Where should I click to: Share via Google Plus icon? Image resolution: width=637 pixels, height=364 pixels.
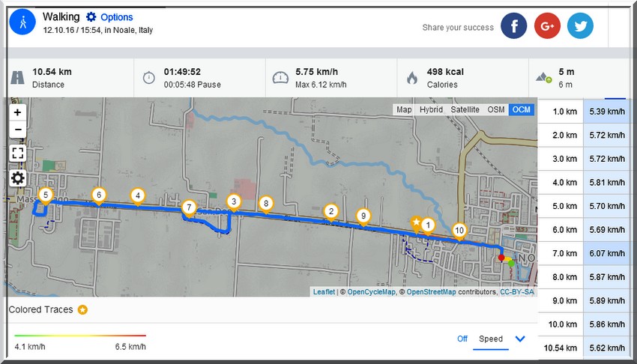coord(547,25)
